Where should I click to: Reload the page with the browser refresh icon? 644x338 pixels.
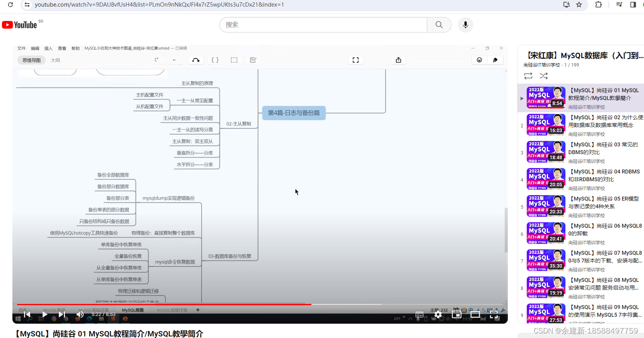(x=10, y=5)
